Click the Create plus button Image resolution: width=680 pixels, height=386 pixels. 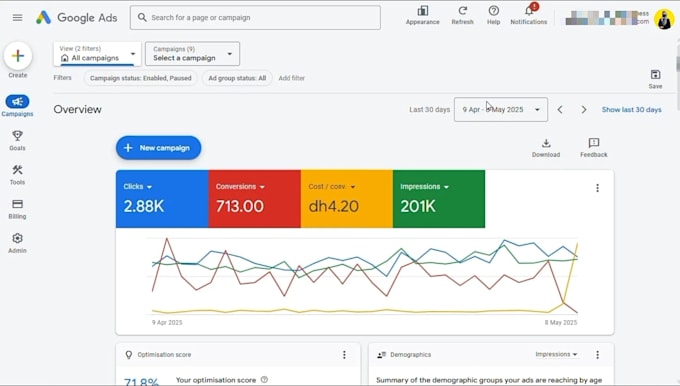(x=18, y=56)
